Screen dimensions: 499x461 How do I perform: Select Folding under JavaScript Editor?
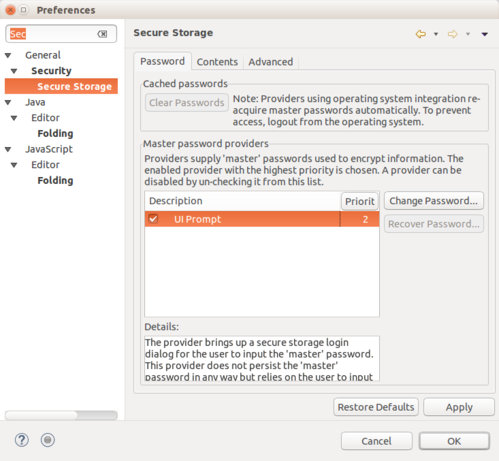(x=55, y=181)
